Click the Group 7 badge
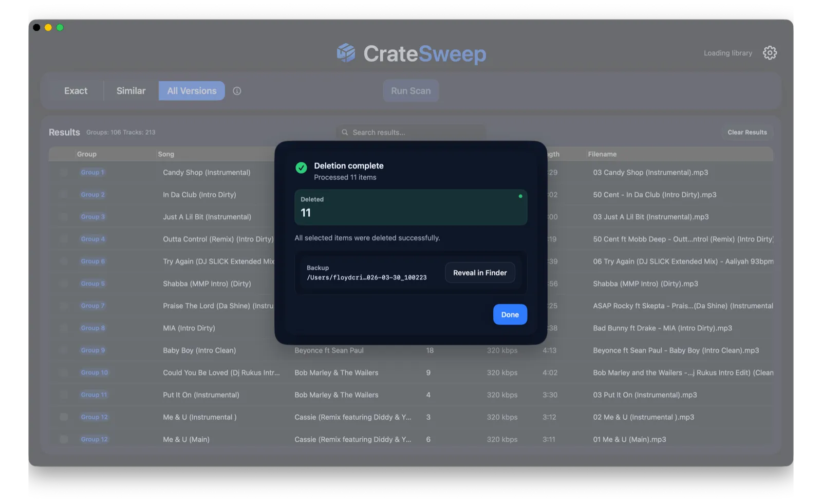 (x=92, y=306)
